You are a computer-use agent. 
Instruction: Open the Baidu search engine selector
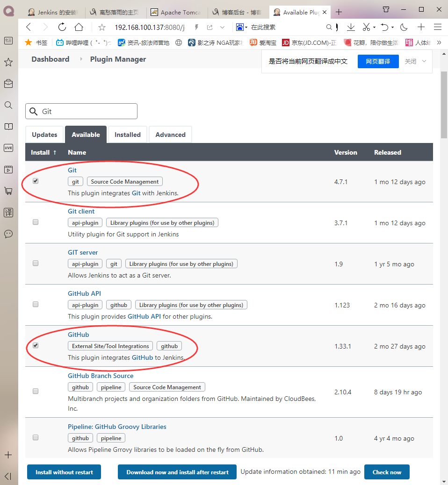(241, 27)
